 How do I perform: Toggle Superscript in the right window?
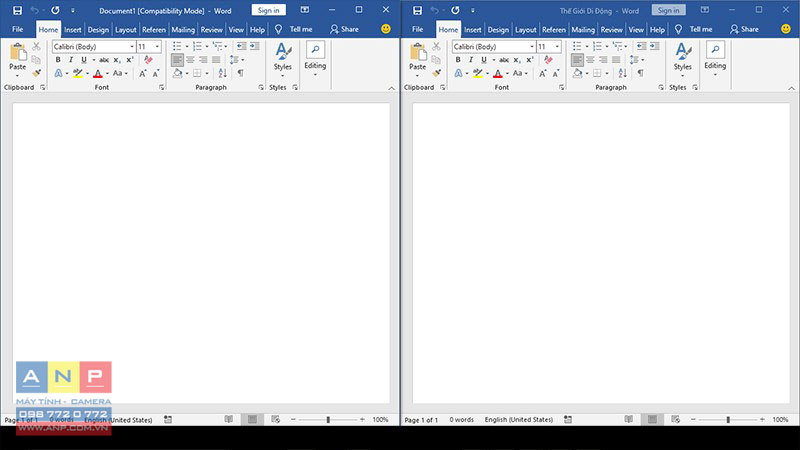coord(530,60)
